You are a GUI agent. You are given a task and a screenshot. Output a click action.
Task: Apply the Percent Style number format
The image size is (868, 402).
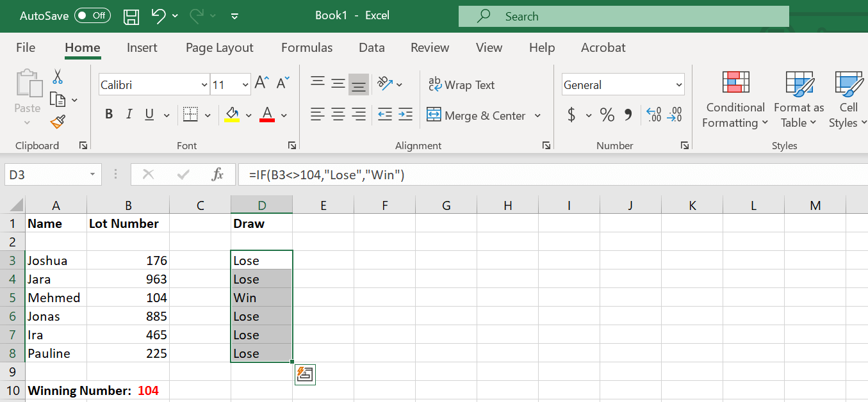(607, 115)
